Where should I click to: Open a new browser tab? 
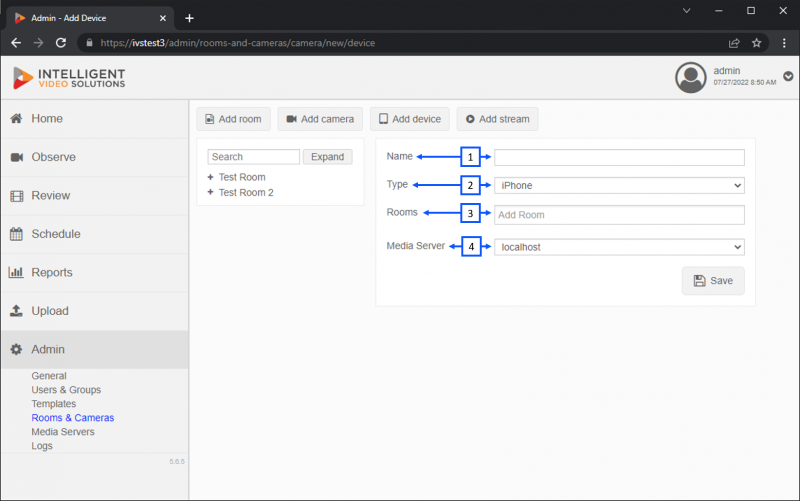[189, 18]
